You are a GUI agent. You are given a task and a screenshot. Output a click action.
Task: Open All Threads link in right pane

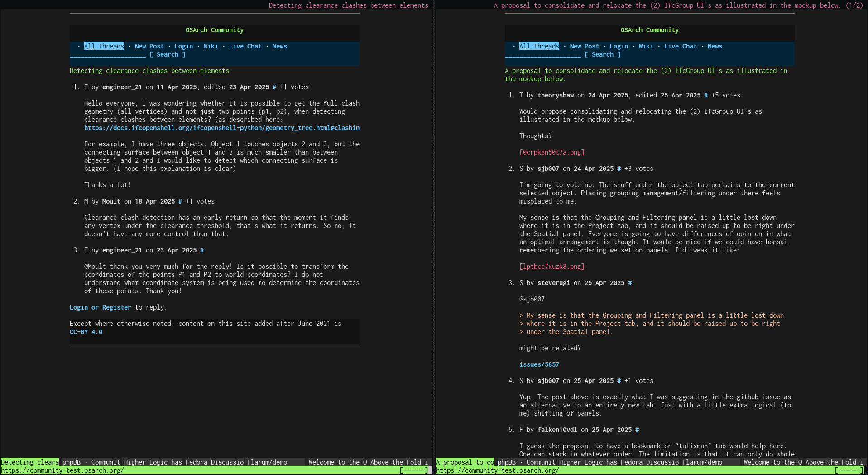539,46
